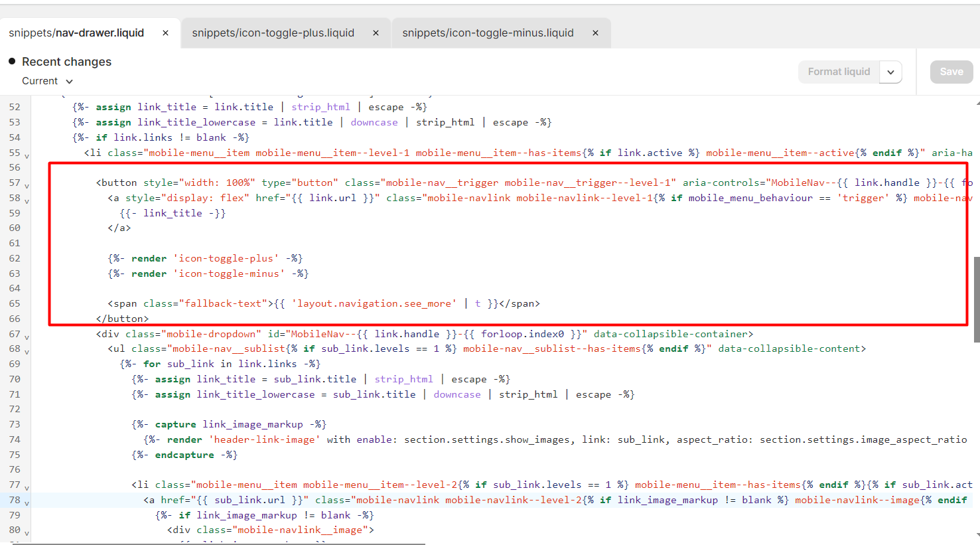
Task: Click the horizontal scrollbar below the code
Action: [x=219, y=544]
